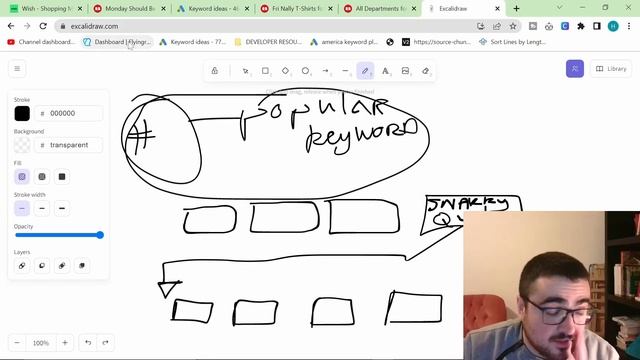
Task: Click the Send to back layer icon
Action: coord(22,266)
